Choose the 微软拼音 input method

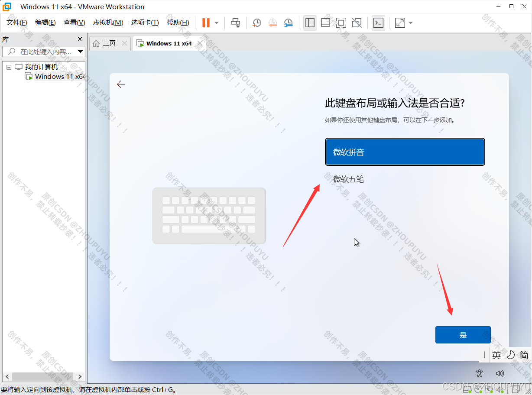[405, 152]
